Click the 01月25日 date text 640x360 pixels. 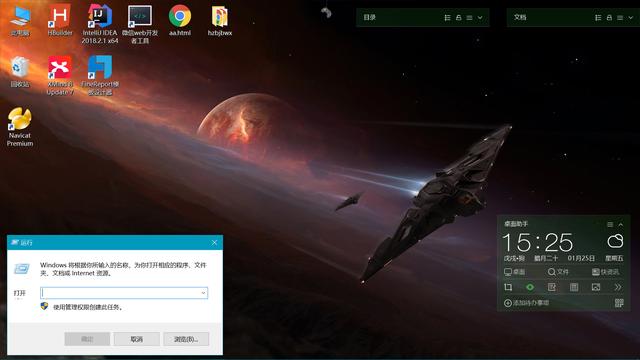tap(581, 258)
